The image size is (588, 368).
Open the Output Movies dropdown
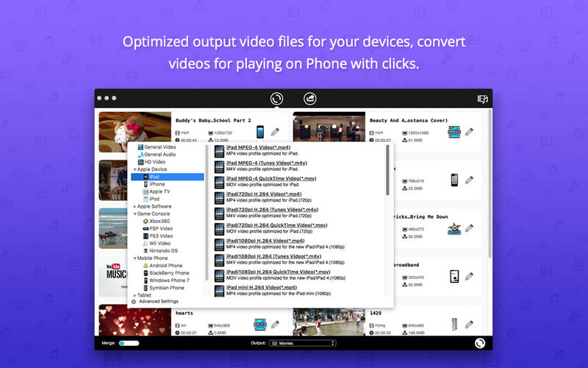point(302,343)
